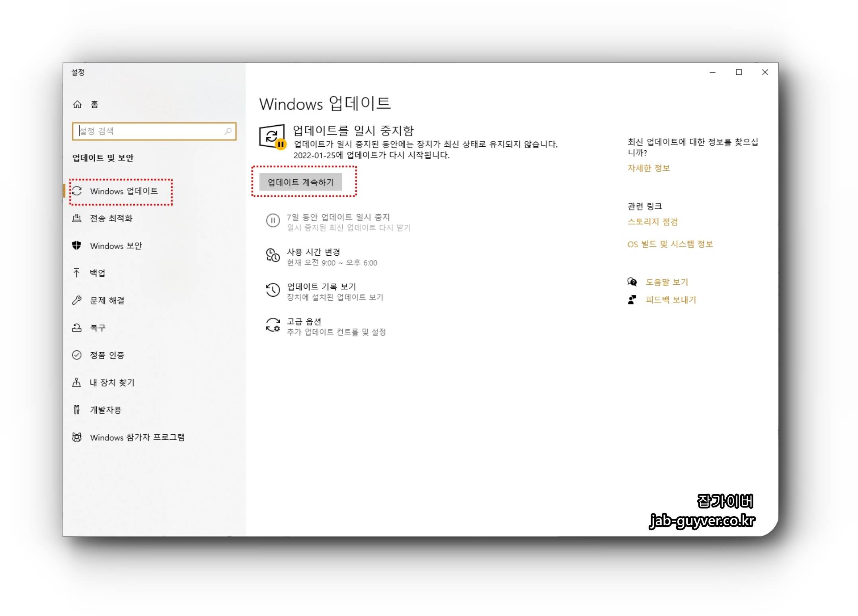Select Windows 업데이트 in sidebar
Screen dimensions: 858x616
[x=123, y=191]
